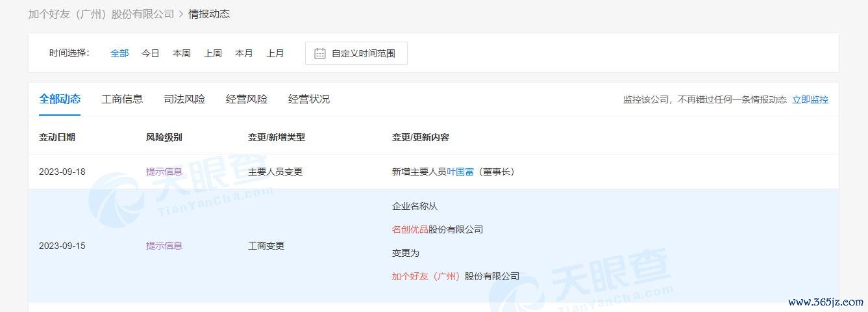Click 提示信息 in the 2023-09-15 row
Image resolution: width=868 pixels, height=312 pixels.
164,246
